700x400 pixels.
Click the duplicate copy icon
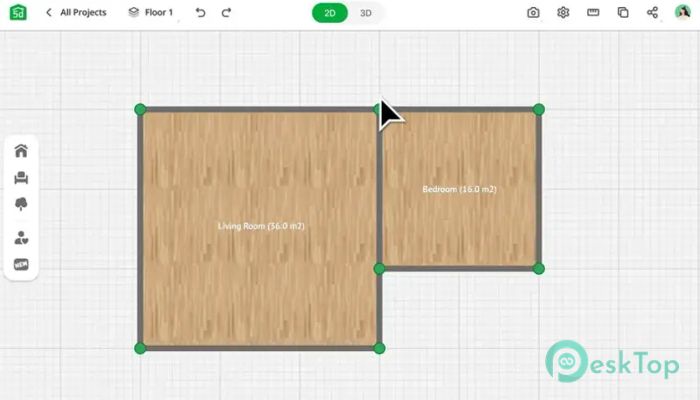click(x=623, y=12)
